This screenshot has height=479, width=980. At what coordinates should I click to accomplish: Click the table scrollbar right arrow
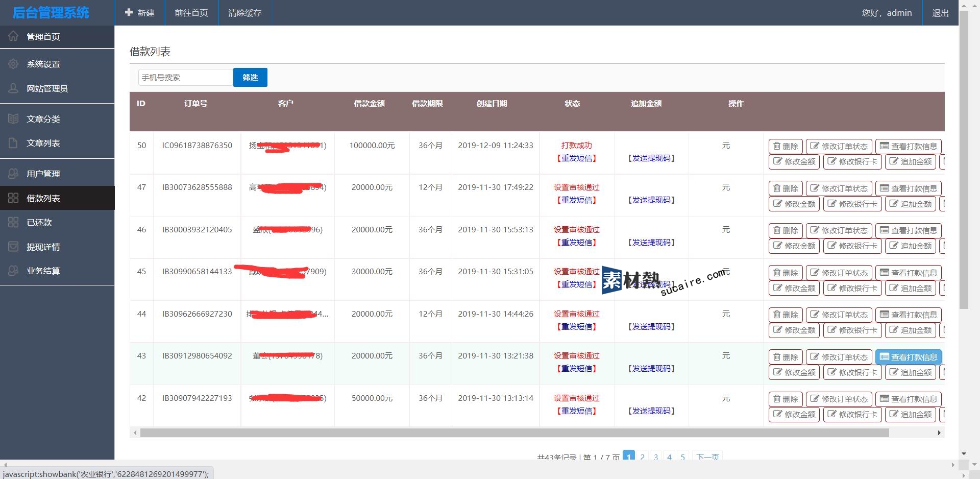[939, 433]
